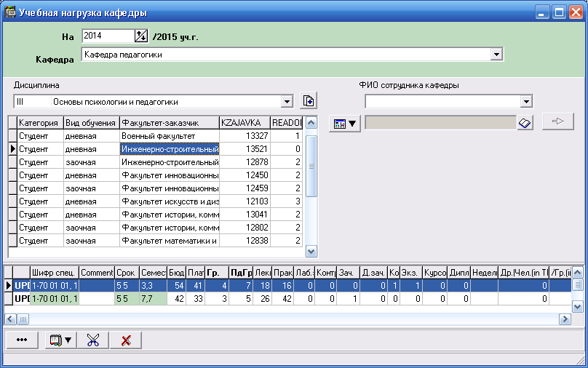Select the second row in bottom grid
588x368 pixels.
tap(291, 298)
